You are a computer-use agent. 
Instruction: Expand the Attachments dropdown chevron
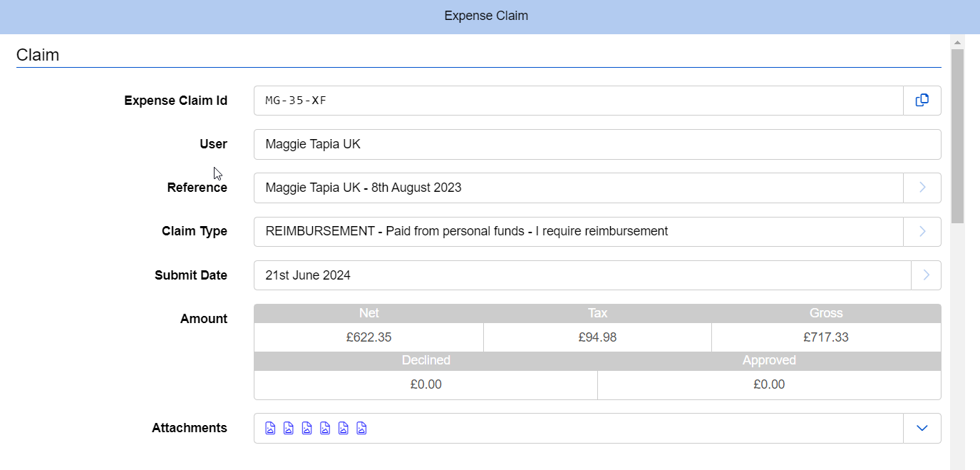click(922, 428)
